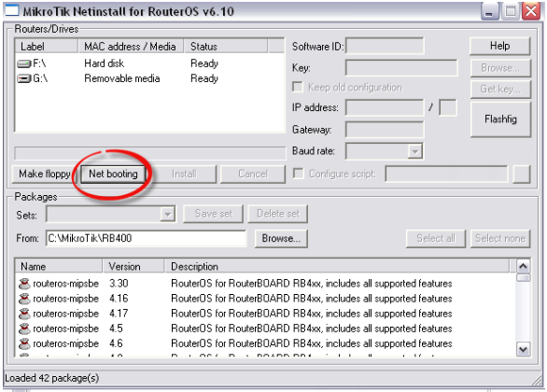Click the package icon for routeros-mipsbe 4.6
The image size is (547, 392).
click(x=24, y=343)
